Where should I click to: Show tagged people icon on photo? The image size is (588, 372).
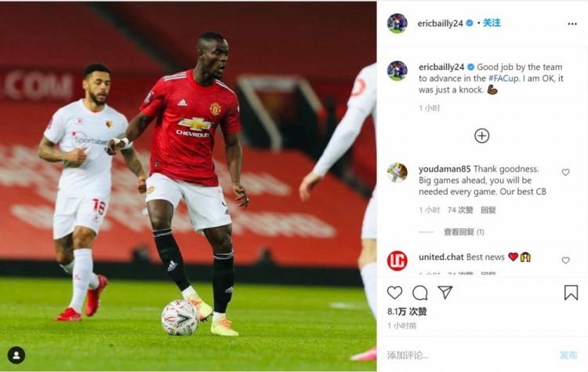click(x=16, y=356)
